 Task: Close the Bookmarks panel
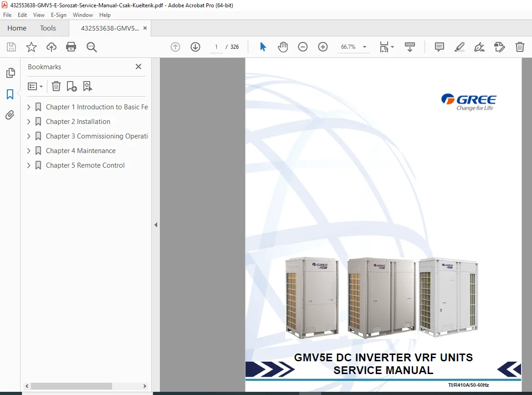(138, 67)
